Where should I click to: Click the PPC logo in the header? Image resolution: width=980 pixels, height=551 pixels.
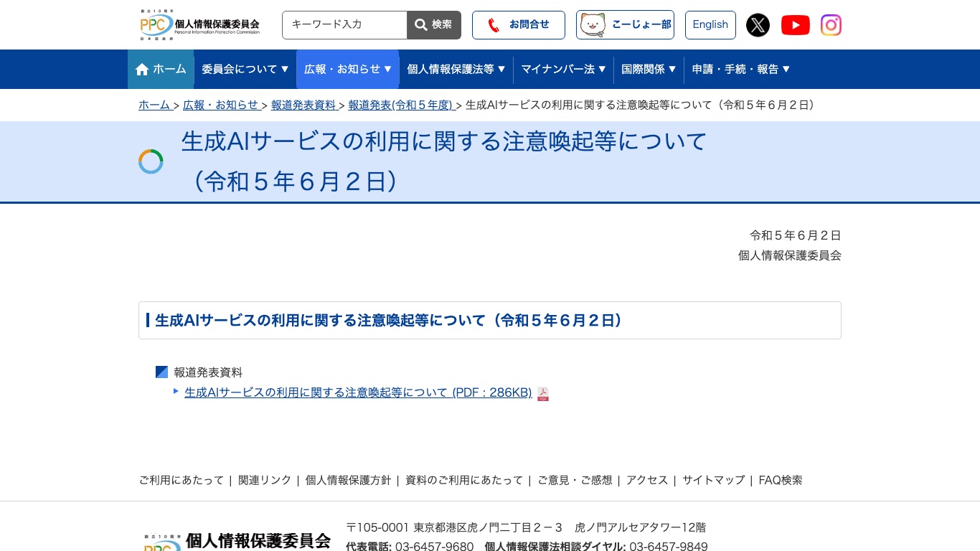200,25
